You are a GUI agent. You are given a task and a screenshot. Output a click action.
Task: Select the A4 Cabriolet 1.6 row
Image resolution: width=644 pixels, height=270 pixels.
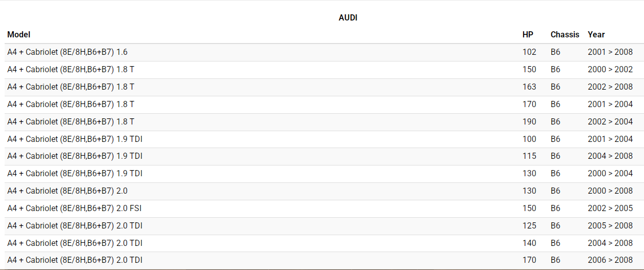67,52
